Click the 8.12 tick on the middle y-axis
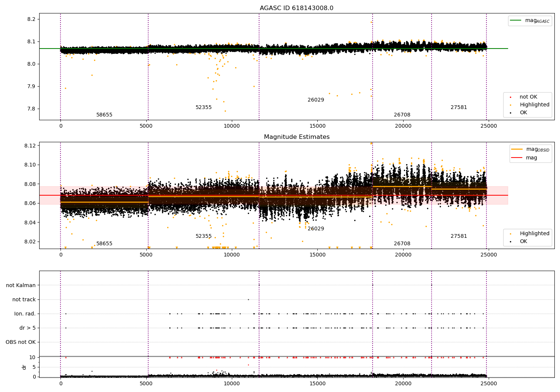Screen dimensions: 560x392 [30, 146]
